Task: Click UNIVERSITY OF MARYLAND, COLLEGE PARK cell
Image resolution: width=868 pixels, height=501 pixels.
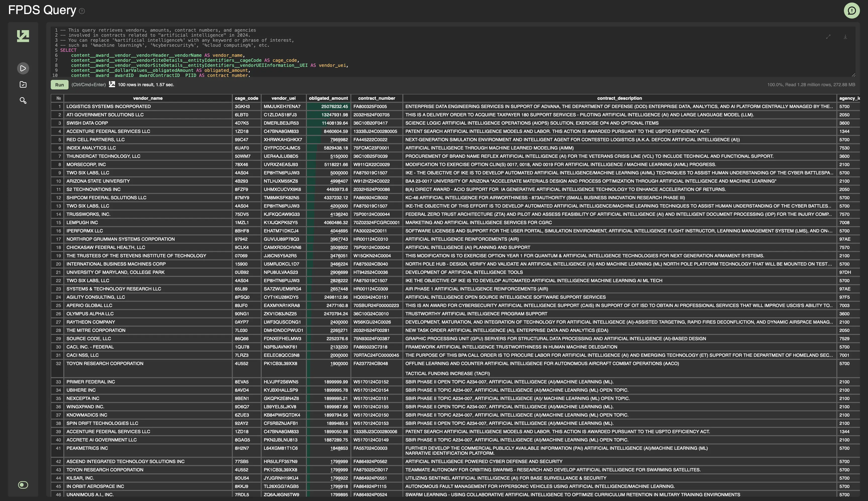Action: tap(148, 272)
